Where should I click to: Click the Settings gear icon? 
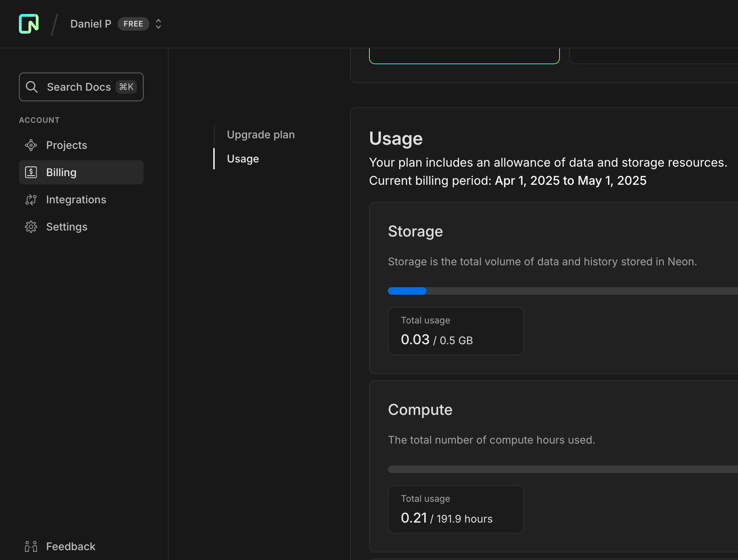31,227
